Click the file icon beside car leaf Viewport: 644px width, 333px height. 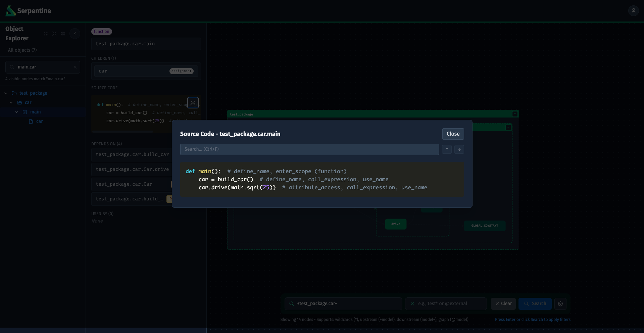[31, 122]
